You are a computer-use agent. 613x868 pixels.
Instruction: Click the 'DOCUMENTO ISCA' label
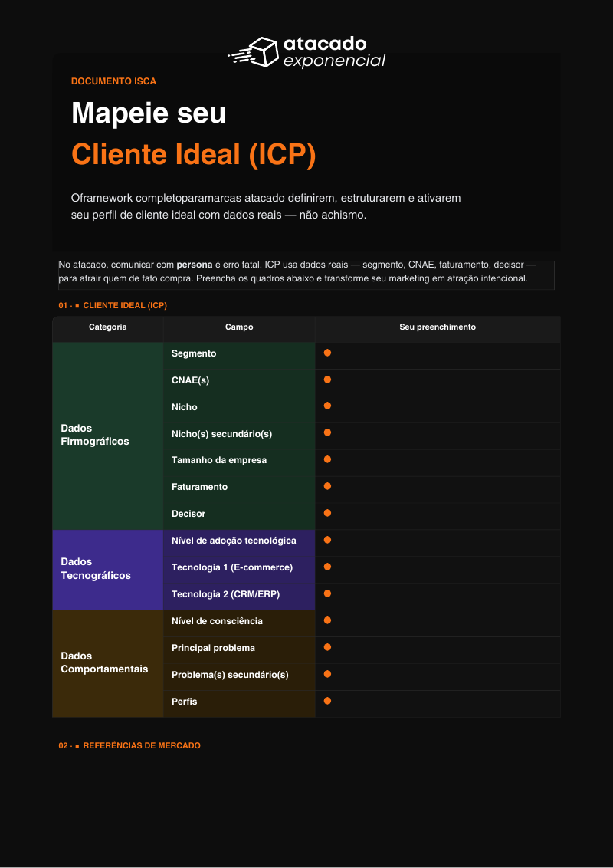[x=114, y=81]
